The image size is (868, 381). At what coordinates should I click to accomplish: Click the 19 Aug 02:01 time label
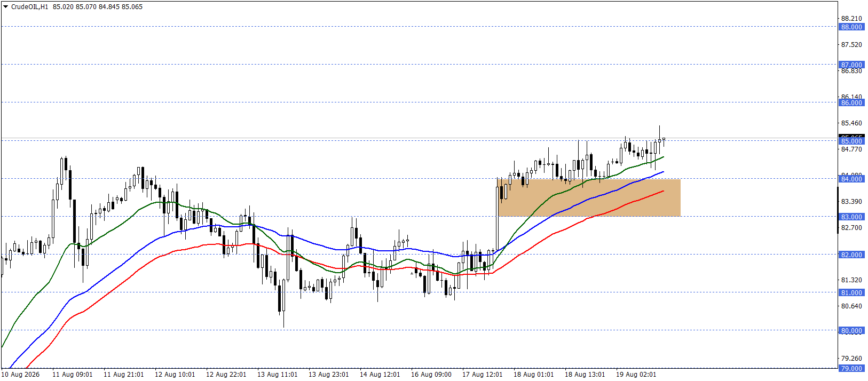pos(636,375)
